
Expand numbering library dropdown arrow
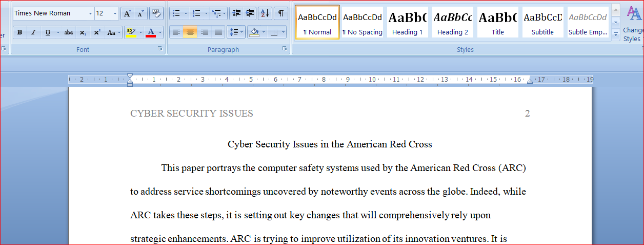[x=206, y=13]
